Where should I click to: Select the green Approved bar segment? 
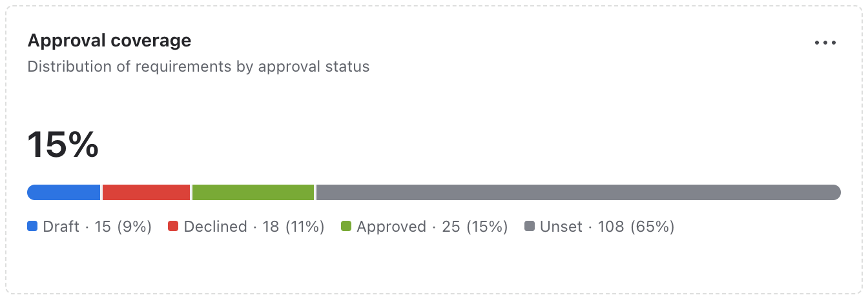point(253,192)
